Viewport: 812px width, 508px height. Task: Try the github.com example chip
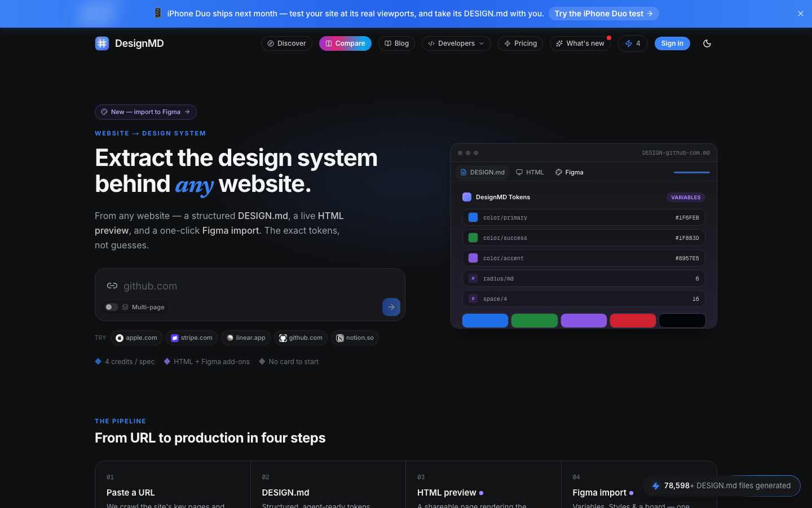point(301,338)
